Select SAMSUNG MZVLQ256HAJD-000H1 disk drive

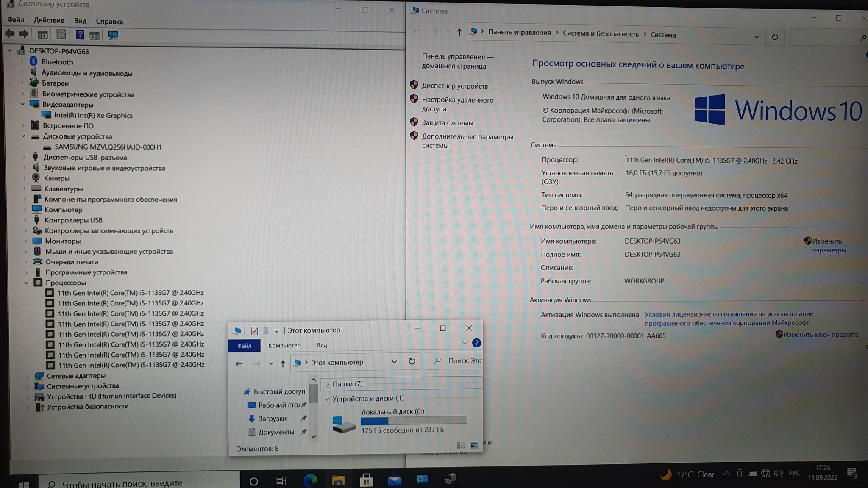[108, 147]
